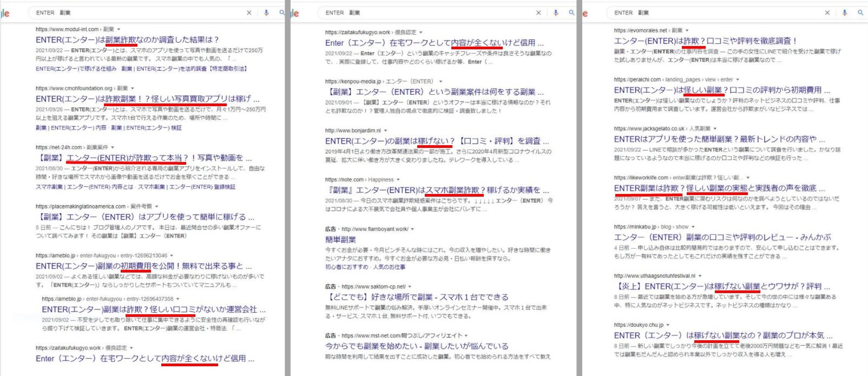Expand the arrow next to note.com Happiness
This screenshot has height=376, width=868.
pos(398,179)
